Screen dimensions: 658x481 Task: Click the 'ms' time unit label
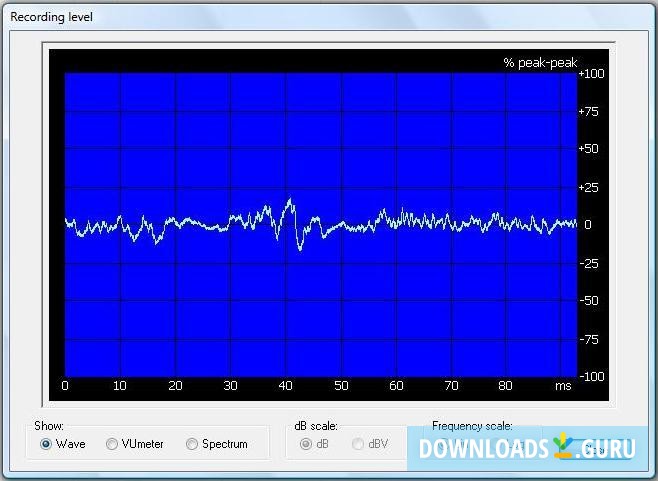(563, 385)
